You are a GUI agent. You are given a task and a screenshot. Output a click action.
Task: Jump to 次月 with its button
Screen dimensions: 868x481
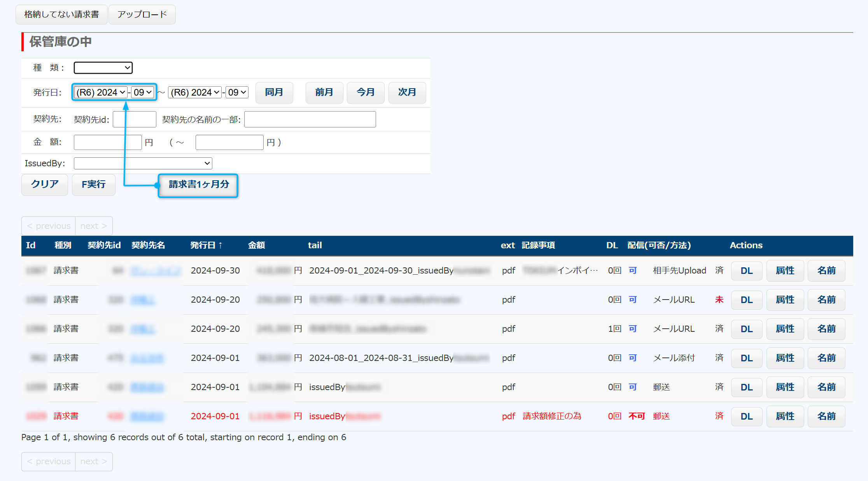pos(407,92)
